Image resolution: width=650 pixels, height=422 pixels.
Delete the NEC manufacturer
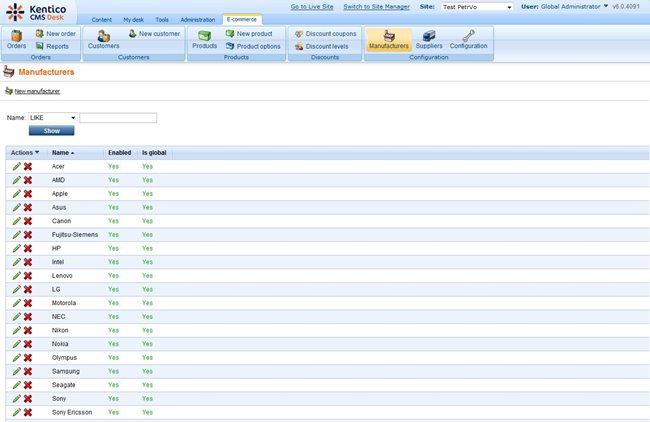click(28, 317)
